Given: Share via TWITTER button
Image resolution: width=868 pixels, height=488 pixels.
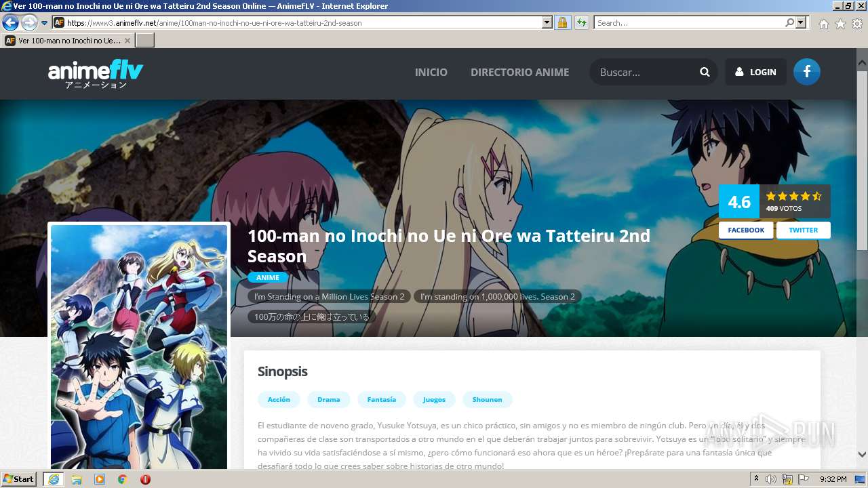Looking at the screenshot, I should click(x=803, y=230).
